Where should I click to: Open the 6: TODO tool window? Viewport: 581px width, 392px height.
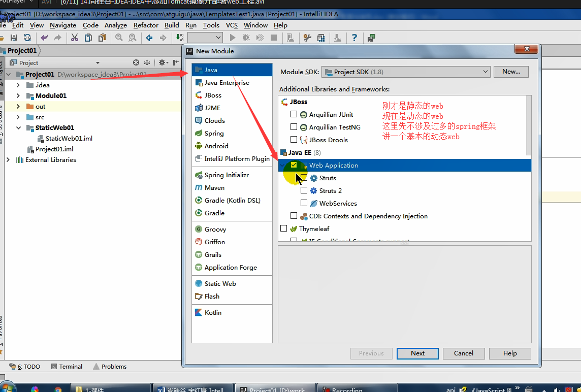tap(24, 367)
